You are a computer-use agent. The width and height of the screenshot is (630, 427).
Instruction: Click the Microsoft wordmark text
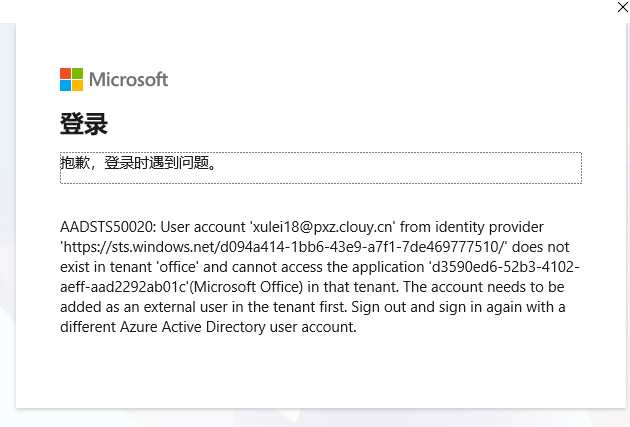pyautogui.click(x=129, y=80)
